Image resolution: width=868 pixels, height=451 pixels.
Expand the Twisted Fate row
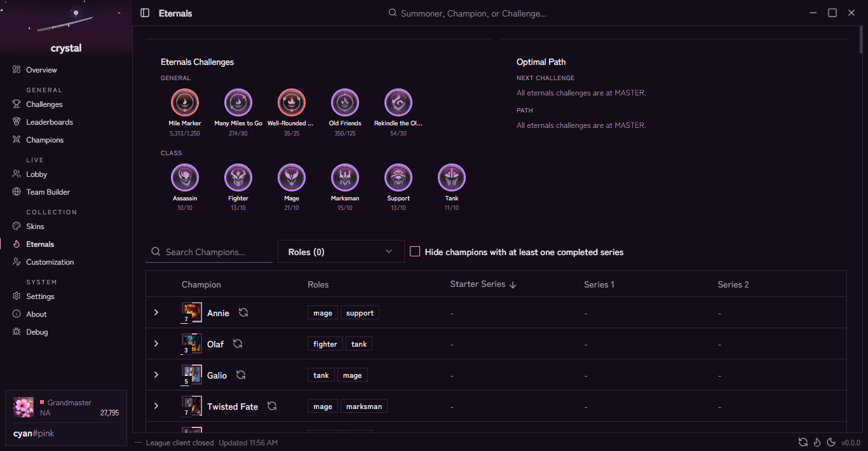click(x=156, y=406)
